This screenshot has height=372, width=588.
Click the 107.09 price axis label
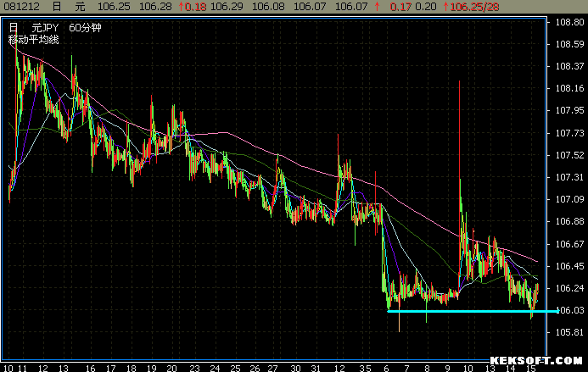pos(569,199)
